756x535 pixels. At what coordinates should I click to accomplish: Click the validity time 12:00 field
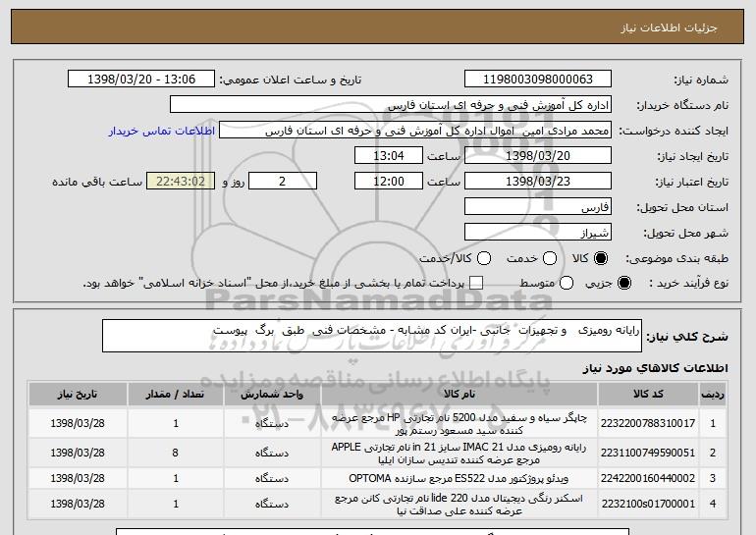point(389,182)
